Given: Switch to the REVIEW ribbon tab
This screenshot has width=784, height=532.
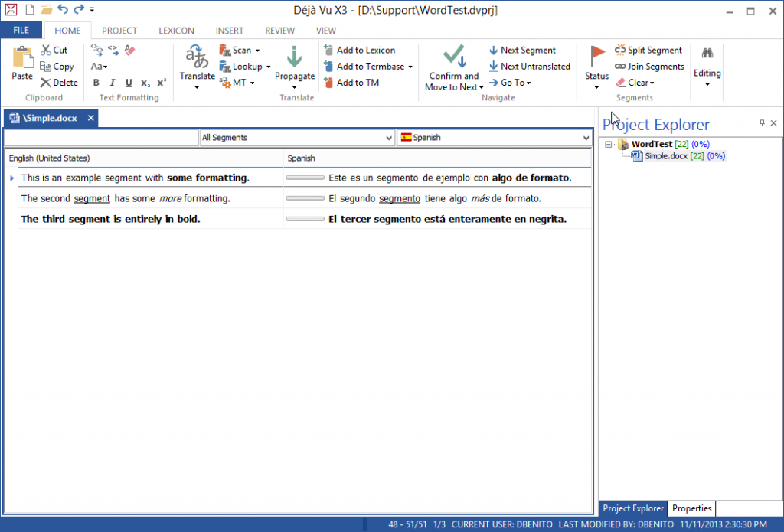Looking at the screenshot, I should pos(279,31).
